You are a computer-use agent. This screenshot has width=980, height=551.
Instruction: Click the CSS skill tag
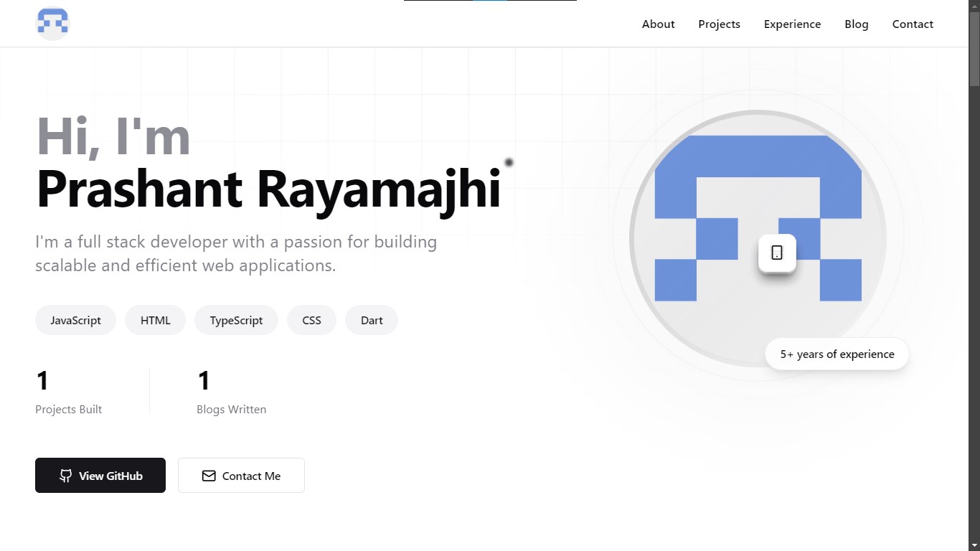click(x=311, y=320)
